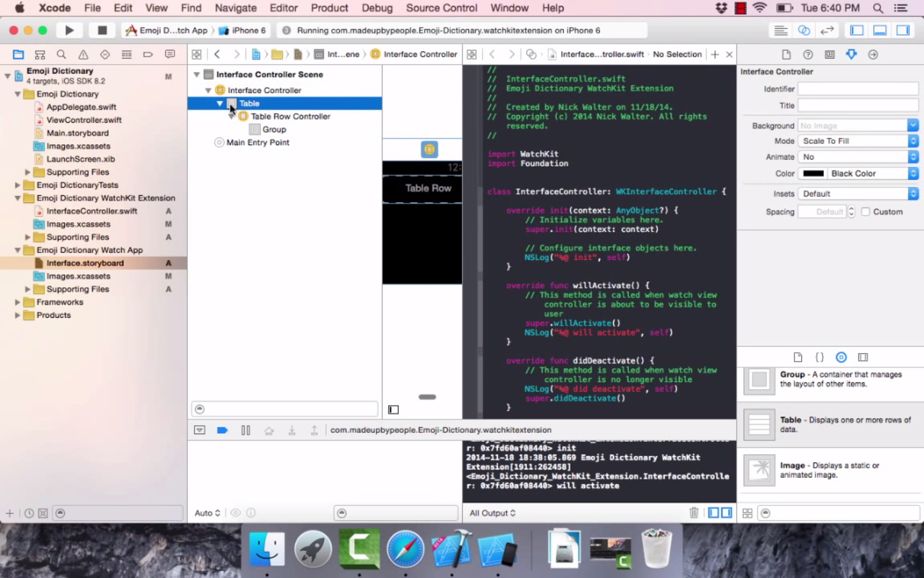Open the Symbol navigator
This screenshot has width=924, height=578.
tap(40, 55)
